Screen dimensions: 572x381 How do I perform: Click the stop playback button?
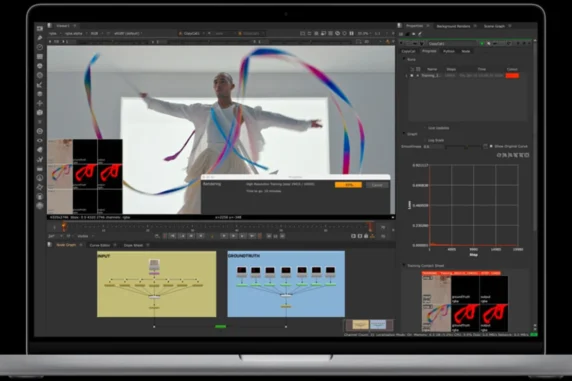pyautogui.click(x=212, y=236)
